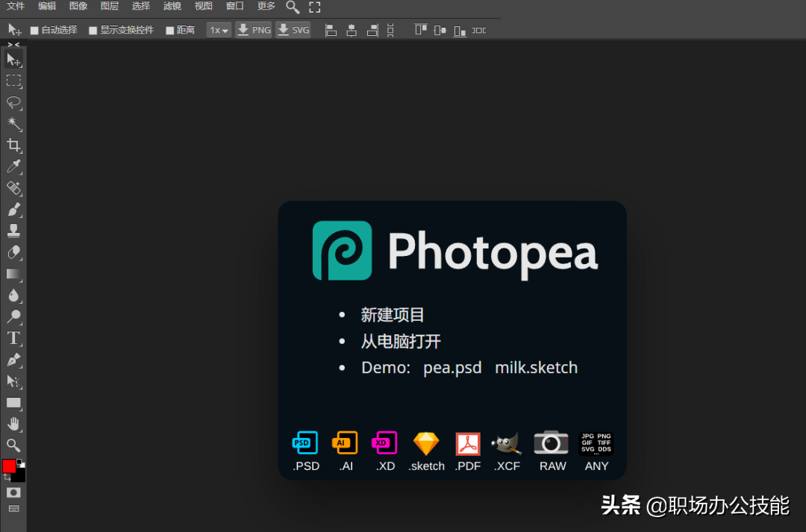Screen dimensions: 806x532
Task: Click the red foreground color swatch
Action: (9, 466)
